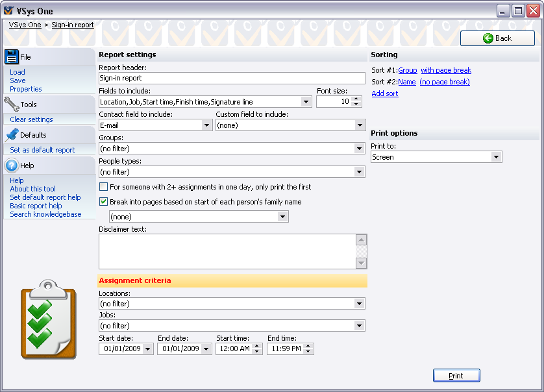Expand the Locations filter dropdown
544x392 pixels.
pyautogui.click(x=359, y=304)
